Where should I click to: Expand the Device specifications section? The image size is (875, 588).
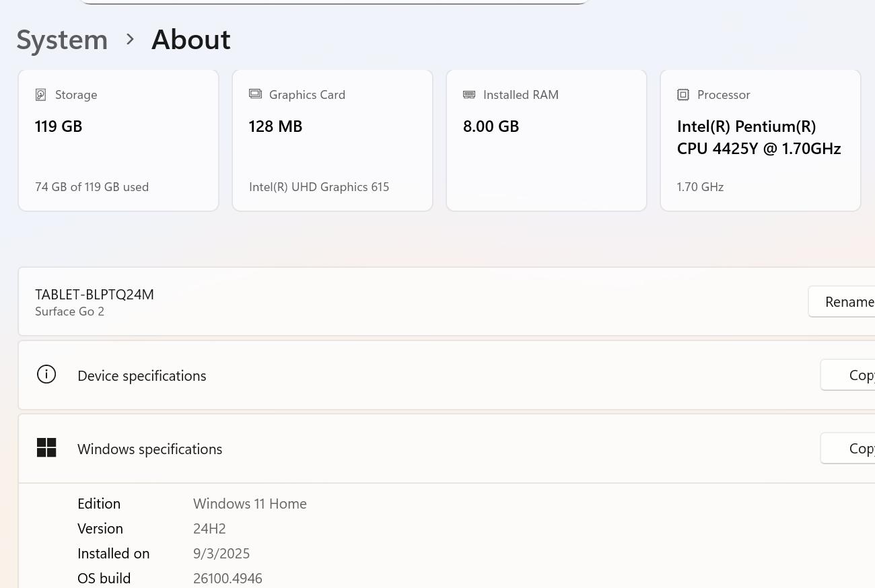pyautogui.click(x=447, y=375)
